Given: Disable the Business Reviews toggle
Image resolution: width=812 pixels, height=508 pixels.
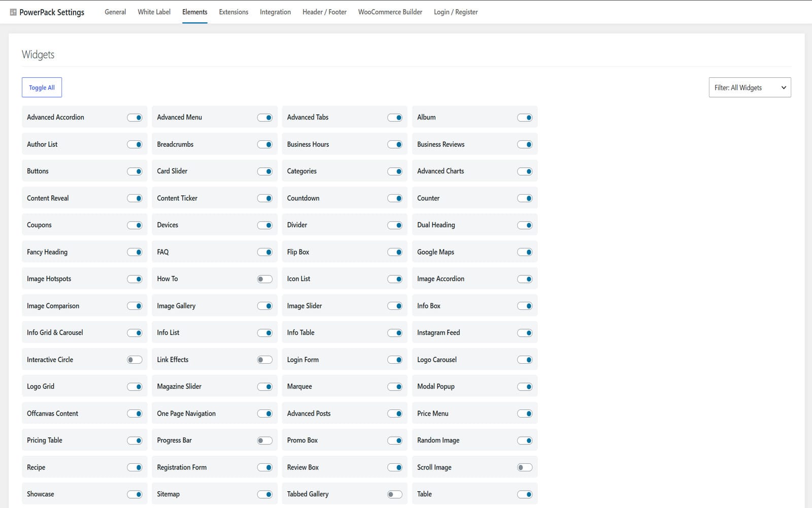Looking at the screenshot, I should pyautogui.click(x=525, y=144).
